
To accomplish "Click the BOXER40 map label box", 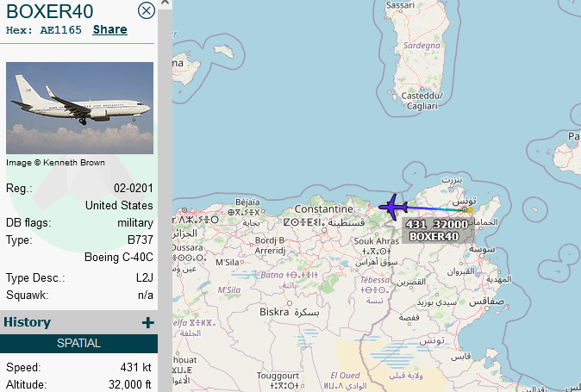I will pos(437,230).
